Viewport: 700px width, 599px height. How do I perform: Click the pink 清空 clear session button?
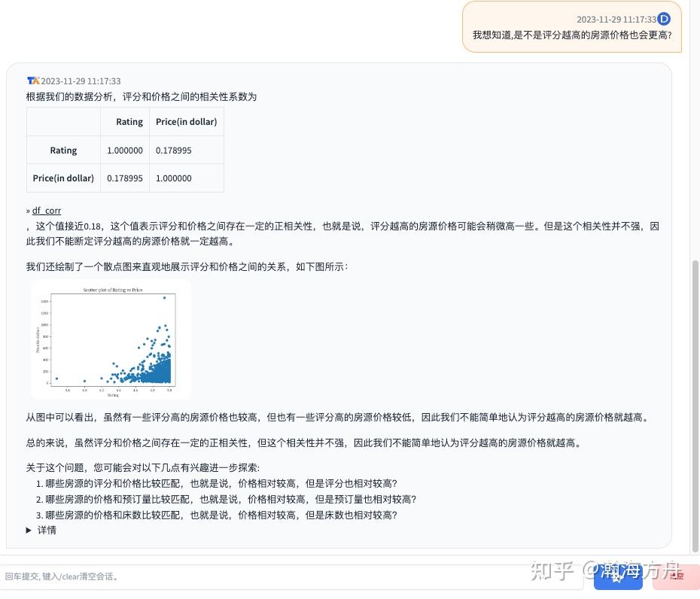[x=674, y=576]
